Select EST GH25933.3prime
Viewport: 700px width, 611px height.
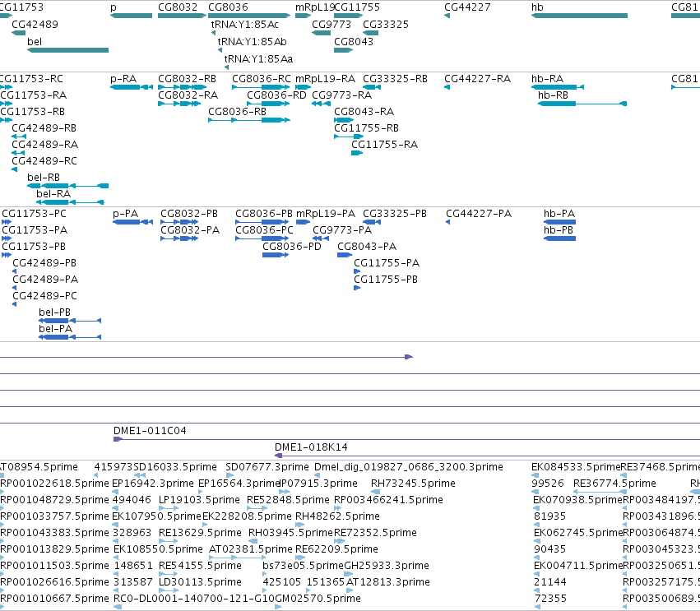point(387,566)
